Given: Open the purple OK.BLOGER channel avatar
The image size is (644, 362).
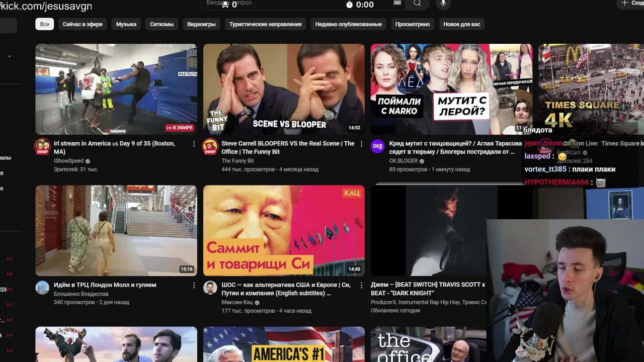Looking at the screenshot, I should click(x=377, y=146).
